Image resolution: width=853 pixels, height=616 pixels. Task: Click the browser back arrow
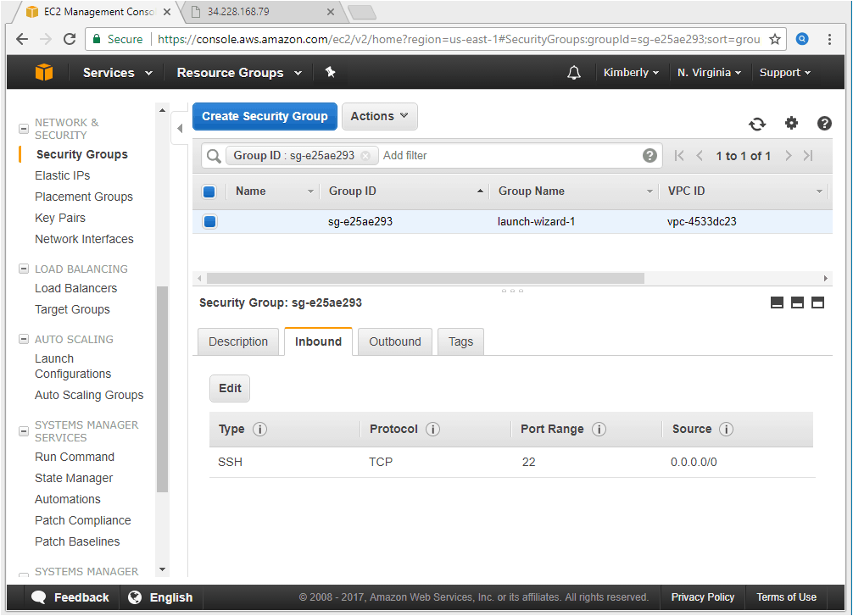22,39
